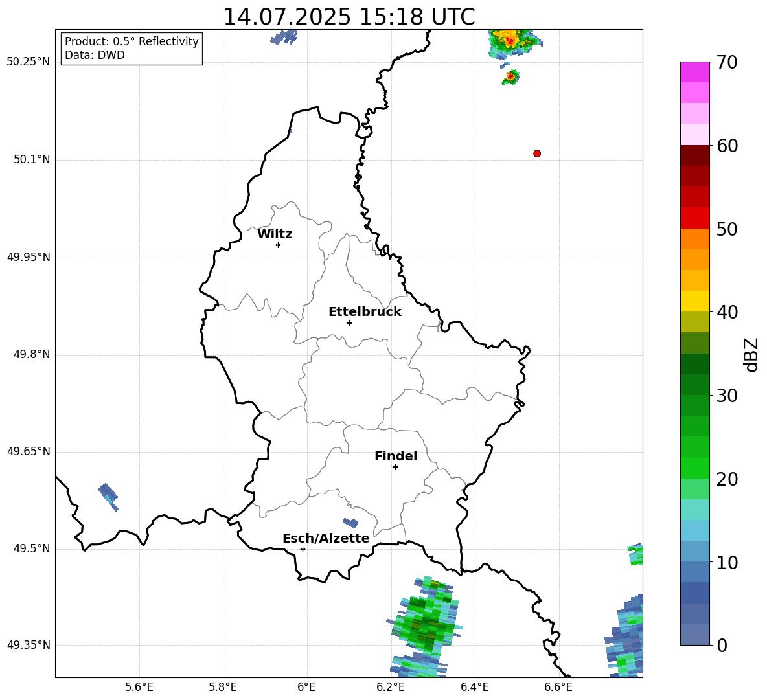Click the red dot marker on map
Screen dimensions: 767x700
click(x=536, y=153)
